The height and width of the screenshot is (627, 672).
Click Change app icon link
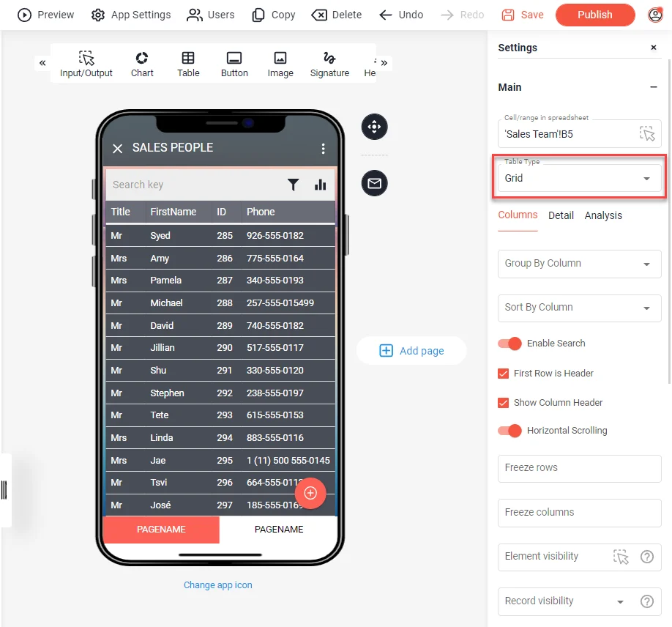click(x=217, y=585)
